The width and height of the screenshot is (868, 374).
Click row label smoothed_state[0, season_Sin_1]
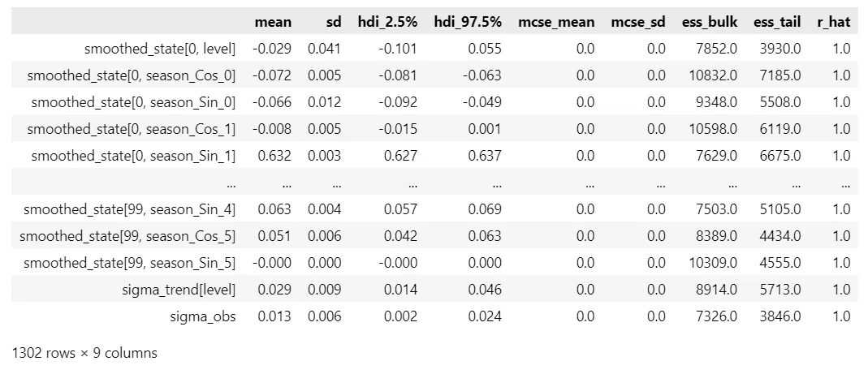tap(133, 156)
